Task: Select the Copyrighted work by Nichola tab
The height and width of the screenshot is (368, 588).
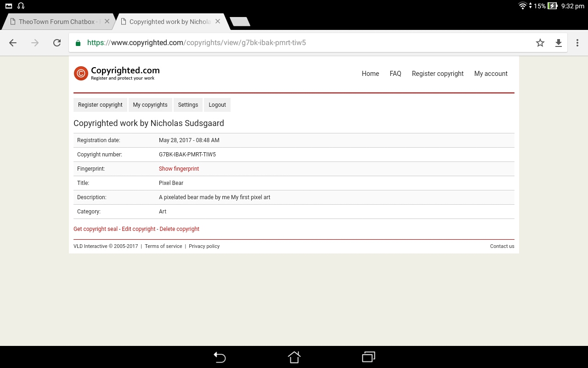Action: 170,22
